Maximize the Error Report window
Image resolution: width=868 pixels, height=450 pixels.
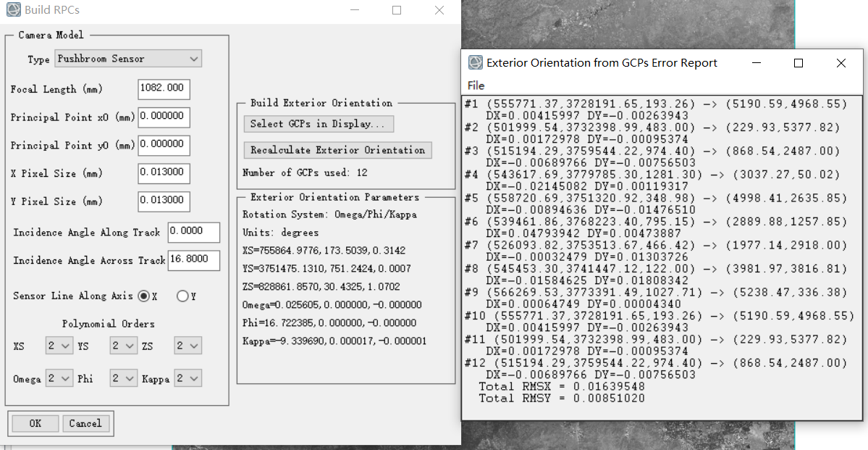click(799, 63)
